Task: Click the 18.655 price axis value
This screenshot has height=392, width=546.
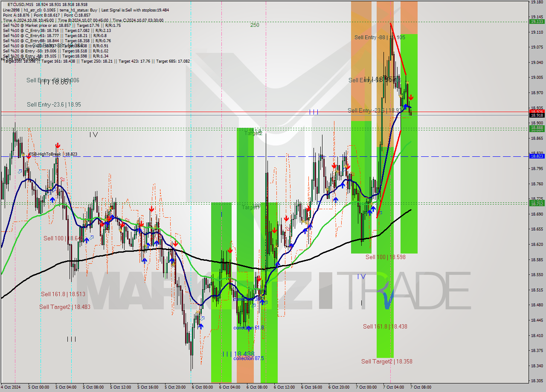Action: 537,229
